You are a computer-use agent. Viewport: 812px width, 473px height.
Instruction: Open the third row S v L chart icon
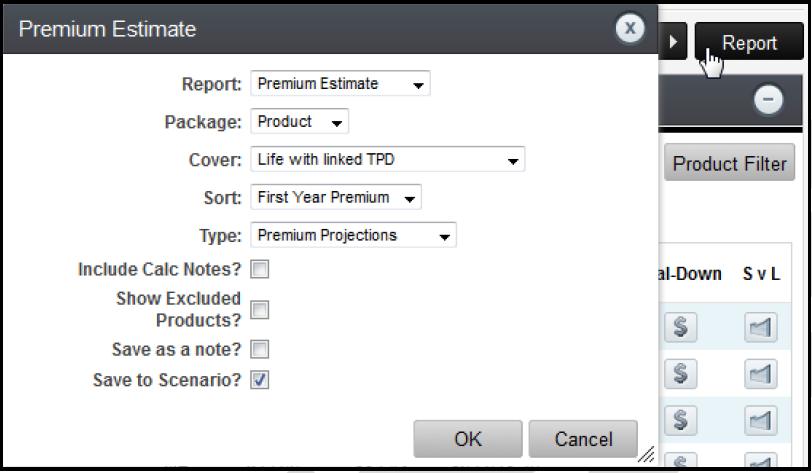click(760, 420)
